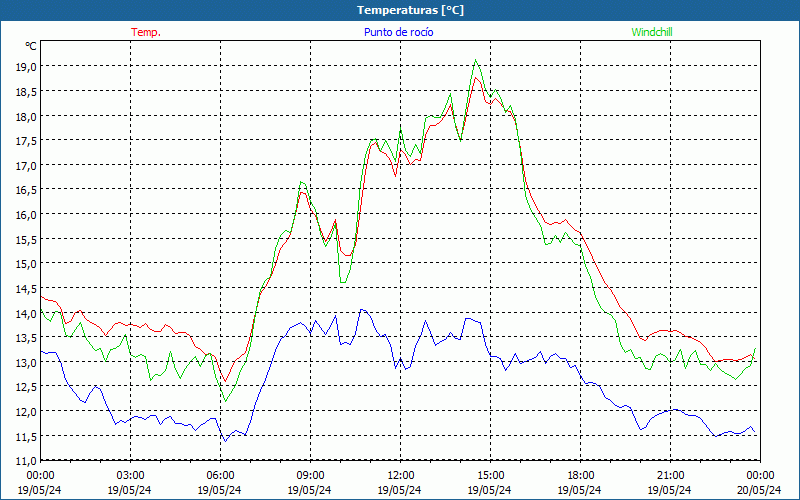Select the red 'Temp.' legend label
Viewport: 800px width, 500px height.
146,32
